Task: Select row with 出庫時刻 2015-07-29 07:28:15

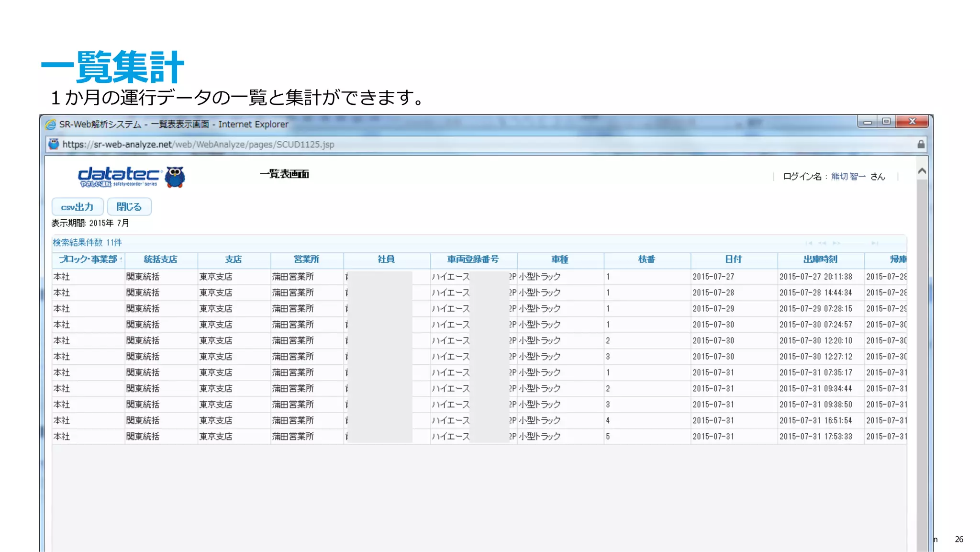Action: (x=479, y=309)
